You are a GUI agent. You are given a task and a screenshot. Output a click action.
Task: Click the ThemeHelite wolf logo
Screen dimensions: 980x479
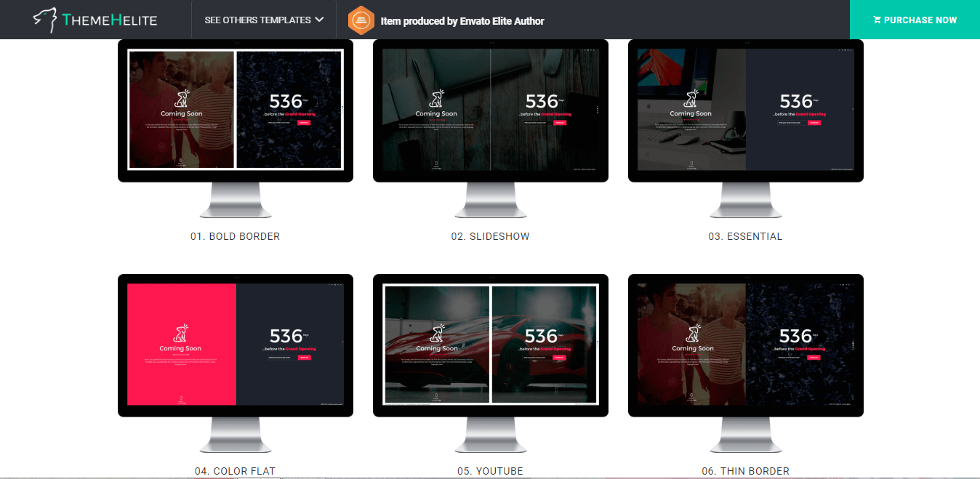click(45, 20)
